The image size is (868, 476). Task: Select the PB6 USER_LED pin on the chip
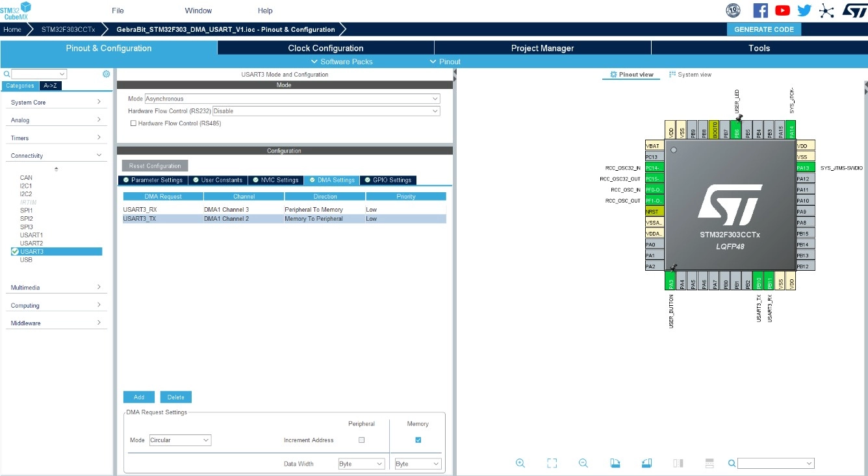point(736,129)
